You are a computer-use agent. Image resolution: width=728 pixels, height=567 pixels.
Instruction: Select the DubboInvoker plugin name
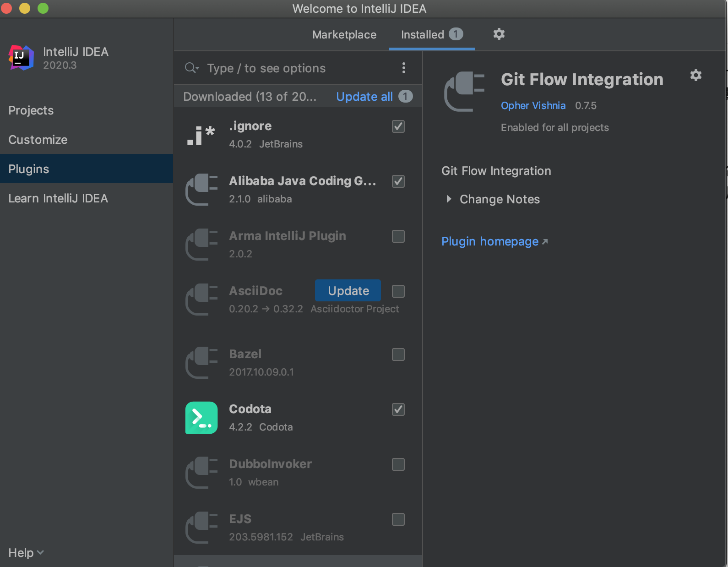click(x=270, y=464)
